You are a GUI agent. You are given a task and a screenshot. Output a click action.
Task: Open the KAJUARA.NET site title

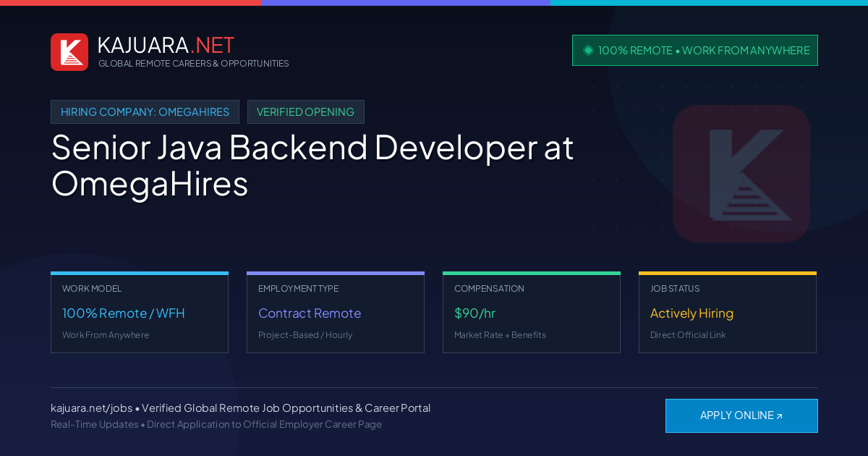coord(166,45)
